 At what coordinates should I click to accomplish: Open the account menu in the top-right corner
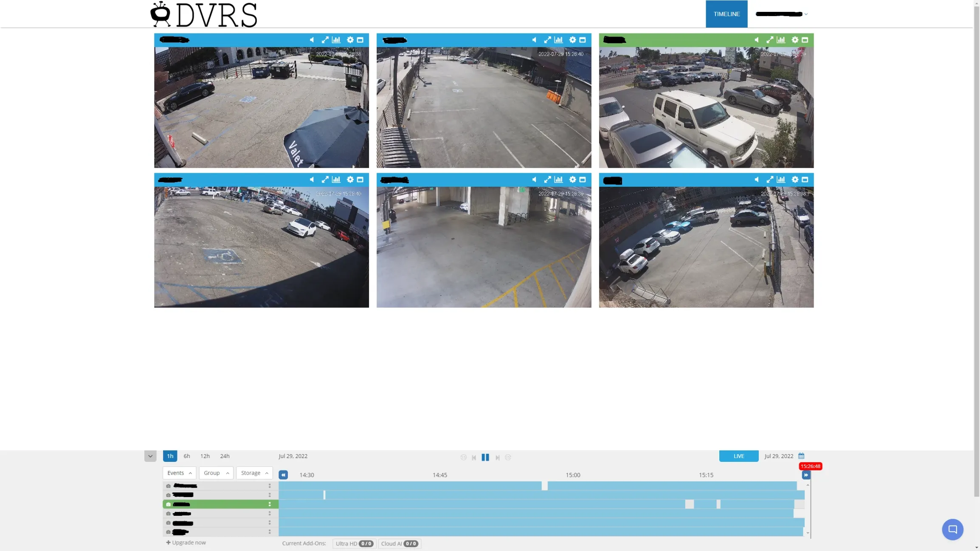[x=781, y=14]
